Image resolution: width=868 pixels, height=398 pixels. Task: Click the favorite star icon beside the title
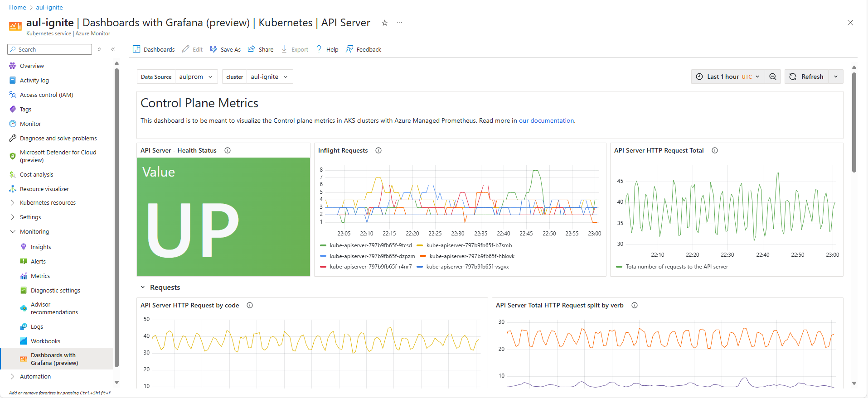pos(384,23)
